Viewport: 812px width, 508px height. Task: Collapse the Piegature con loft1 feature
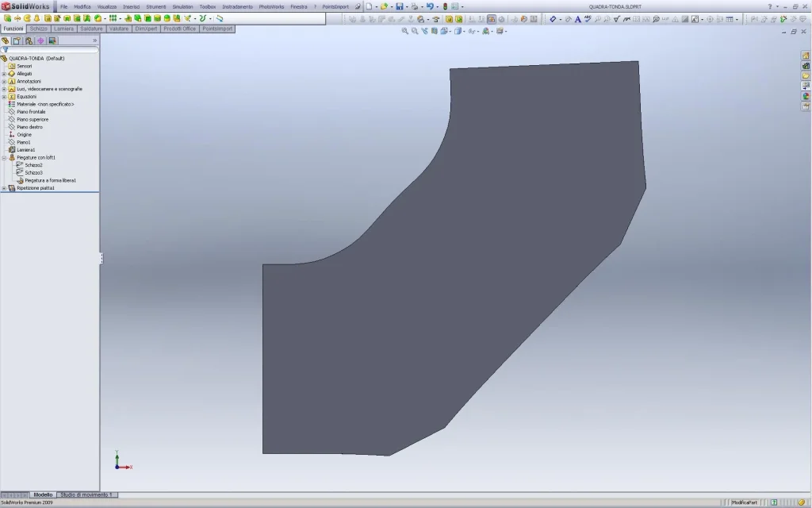click(4, 158)
